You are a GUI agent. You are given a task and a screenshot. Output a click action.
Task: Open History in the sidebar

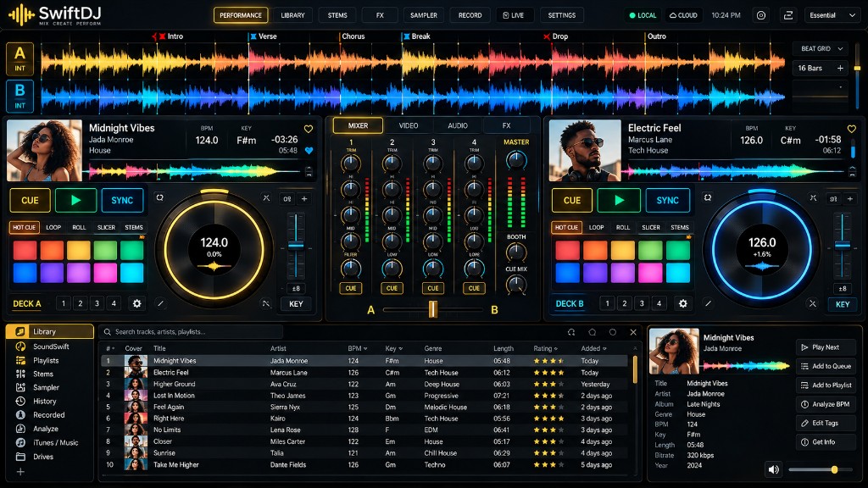tap(44, 401)
